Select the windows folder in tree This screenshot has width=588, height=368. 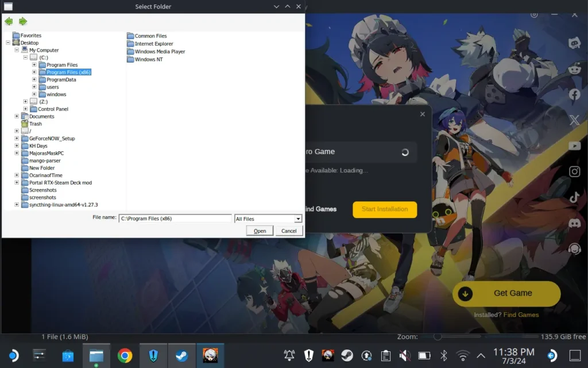click(56, 94)
